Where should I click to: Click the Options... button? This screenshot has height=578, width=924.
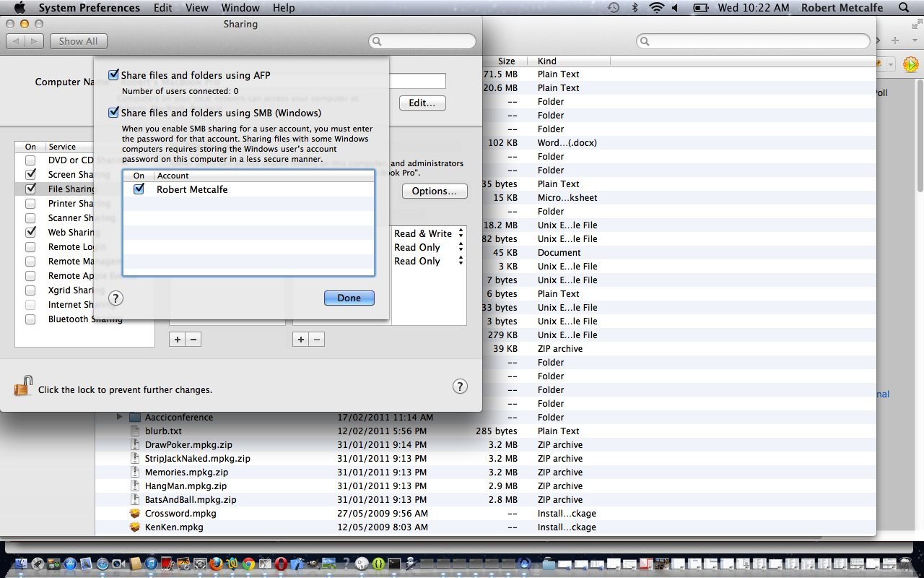pyautogui.click(x=435, y=191)
